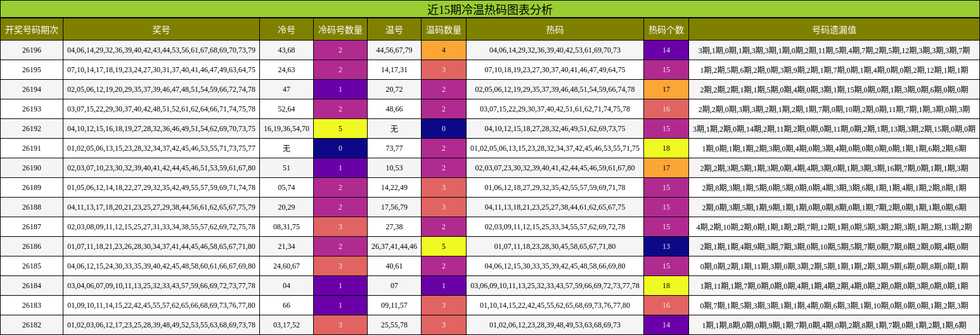Select omission values cell in row 26187

[x=834, y=227]
